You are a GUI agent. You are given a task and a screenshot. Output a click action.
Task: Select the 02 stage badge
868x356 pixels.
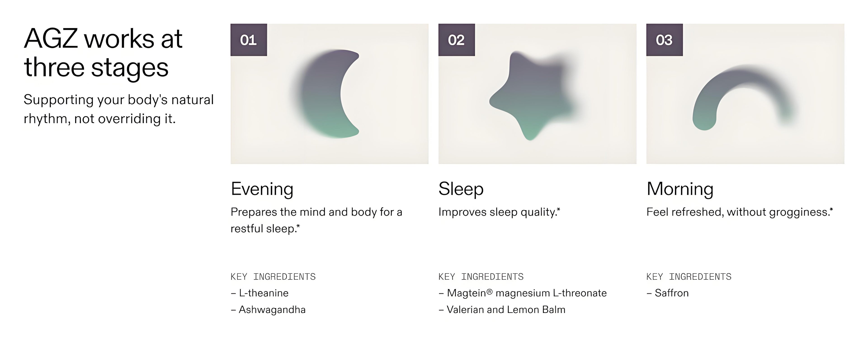click(x=457, y=40)
